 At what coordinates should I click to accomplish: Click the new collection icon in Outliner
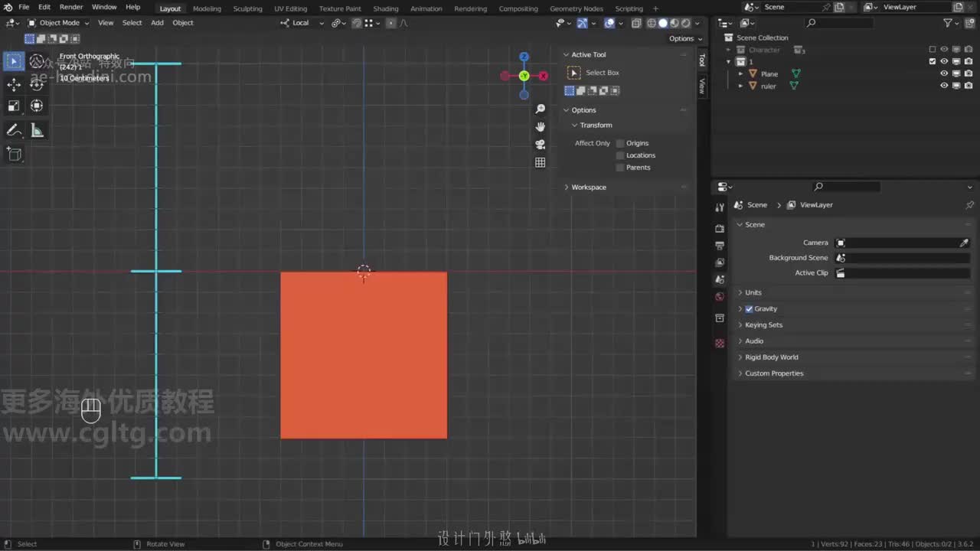pos(969,23)
